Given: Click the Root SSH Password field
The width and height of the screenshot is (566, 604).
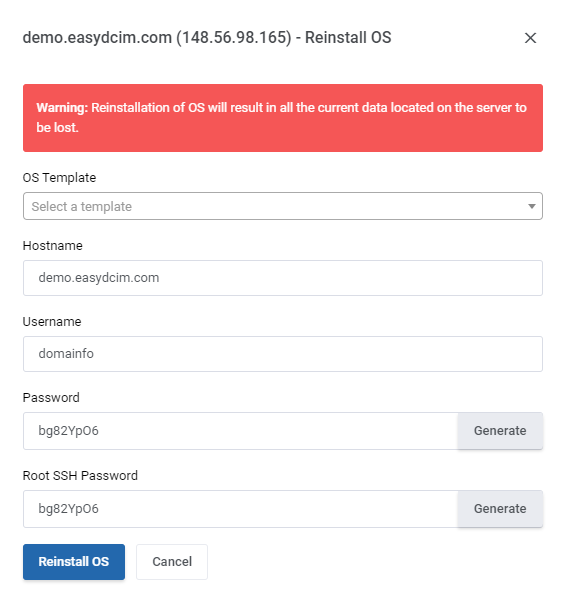Looking at the screenshot, I should point(240,509).
